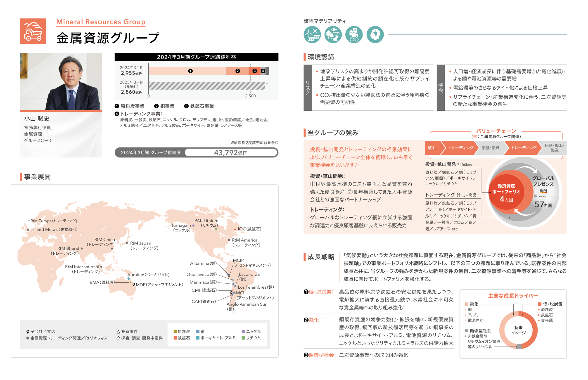The image size is (588, 380).
Task: Click the 探査・調査・開発中案件 diamond legend icon
Action: [118, 338]
